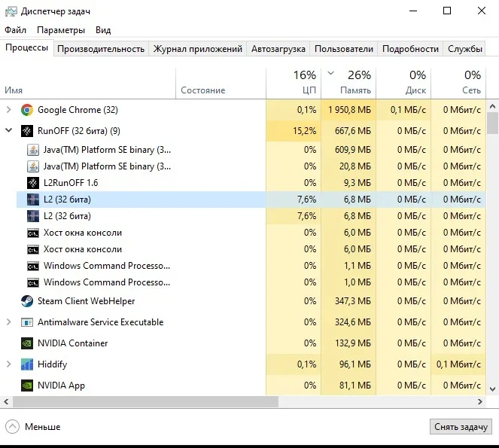Select the L2RunOFF 1.6 process name

pyautogui.click(x=71, y=183)
